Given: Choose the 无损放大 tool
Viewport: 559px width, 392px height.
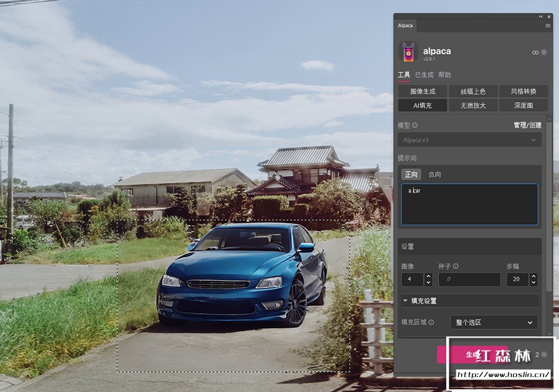Looking at the screenshot, I should click(x=473, y=105).
